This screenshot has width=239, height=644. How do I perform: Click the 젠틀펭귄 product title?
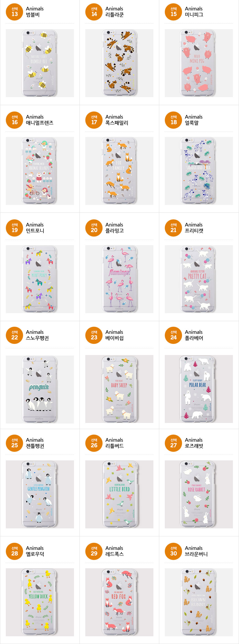[x=35, y=446]
